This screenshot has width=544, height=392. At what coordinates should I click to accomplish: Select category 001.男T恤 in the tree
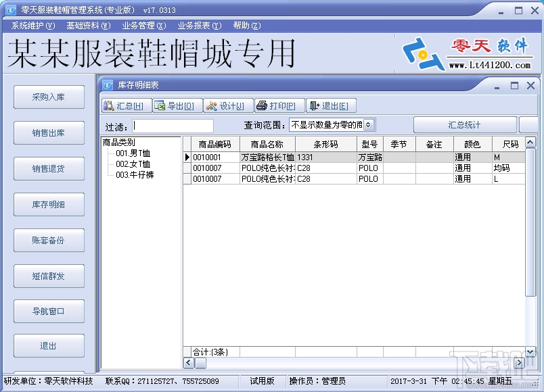[133, 153]
